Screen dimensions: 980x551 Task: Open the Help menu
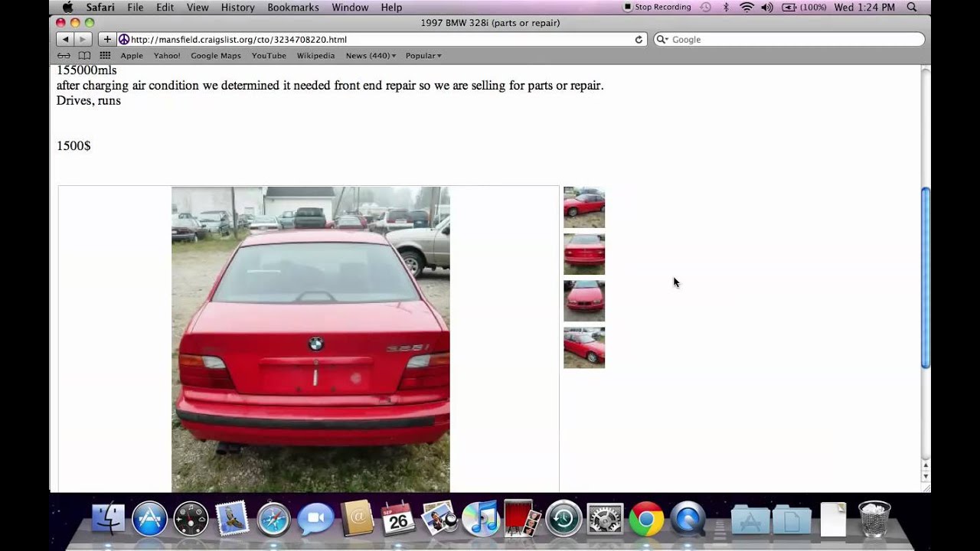click(x=391, y=7)
